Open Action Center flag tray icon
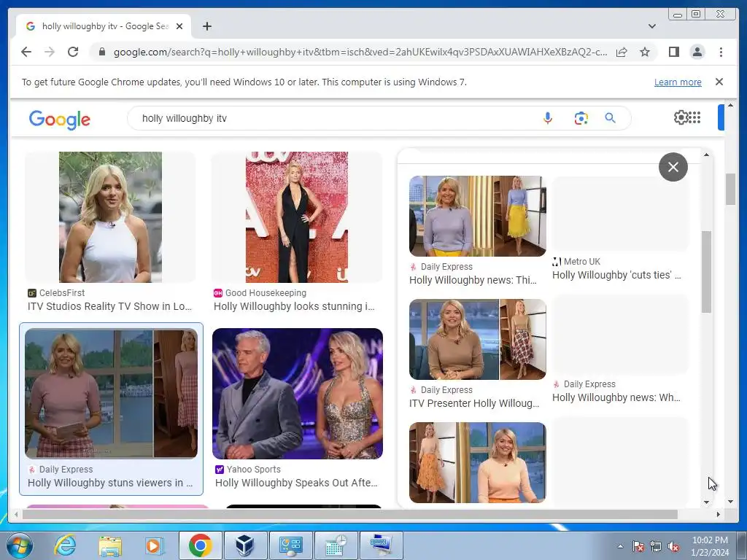 [638, 546]
